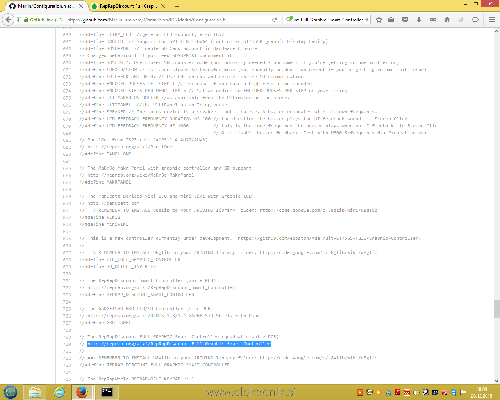Image resolution: width=500 pixels, height=400 pixels.
Task: Go back with the browser back arrow
Action: click(x=8, y=19)
